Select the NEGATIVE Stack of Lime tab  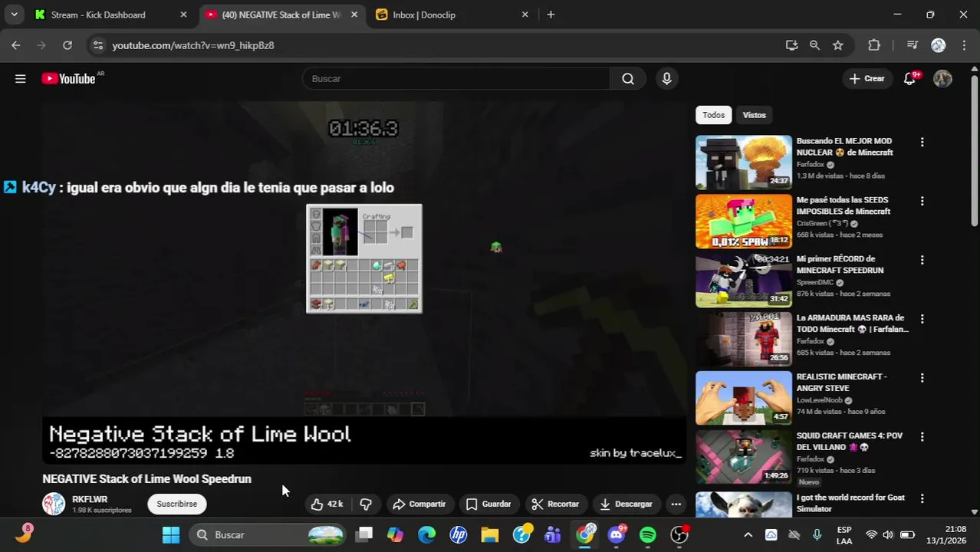click(x=281, y=15)
